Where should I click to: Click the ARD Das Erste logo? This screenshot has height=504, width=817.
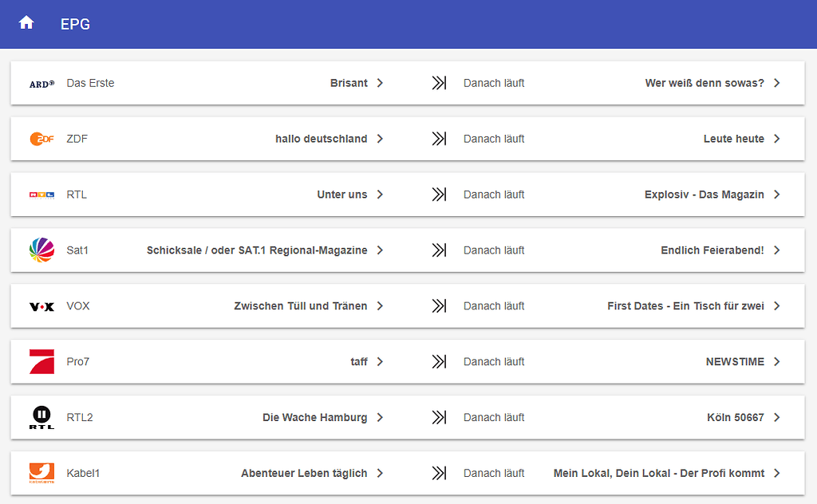(x=41, y=83)
